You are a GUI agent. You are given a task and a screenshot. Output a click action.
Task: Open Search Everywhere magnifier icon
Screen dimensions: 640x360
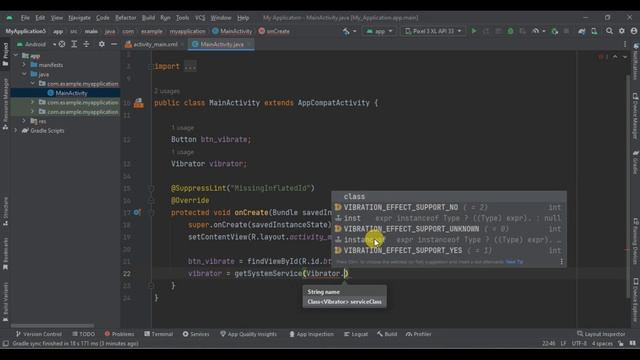pyautogui.click(x=609, y=31)
